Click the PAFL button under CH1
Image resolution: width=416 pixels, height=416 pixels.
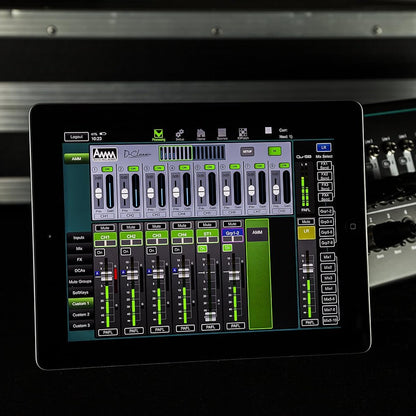coord(108,332)
